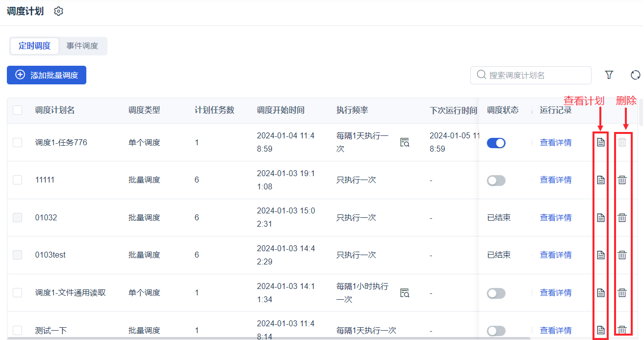Click the refresh icon beside filter
Image resolution: width=644 pixels, height=340 pixels.
click(x=635, y=75)
